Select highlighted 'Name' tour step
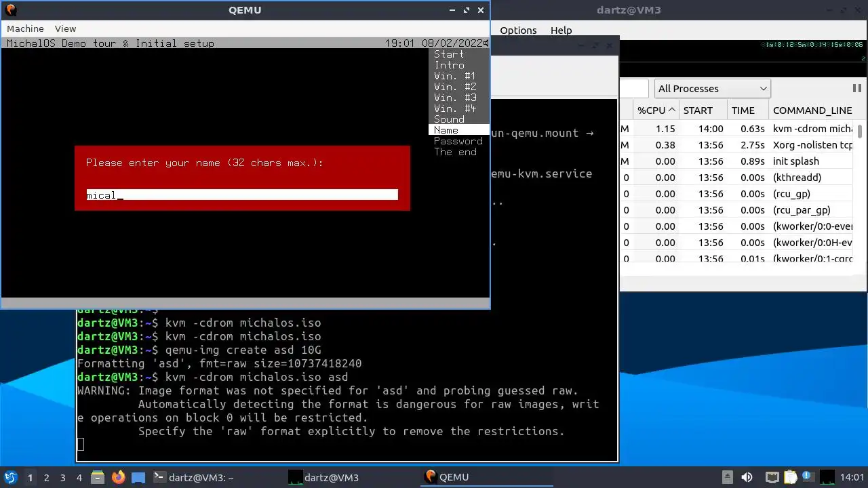The image size is (868, 488). coord(459,130)
